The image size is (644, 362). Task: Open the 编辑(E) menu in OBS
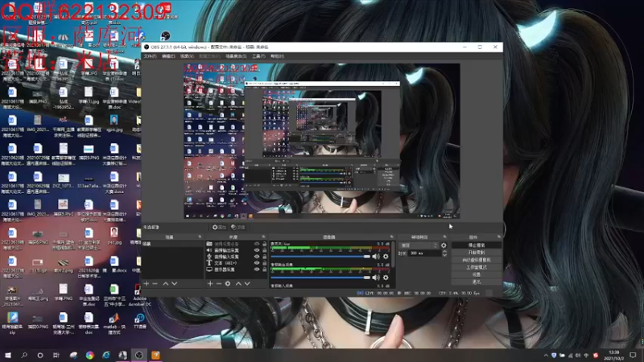point(168,56)
